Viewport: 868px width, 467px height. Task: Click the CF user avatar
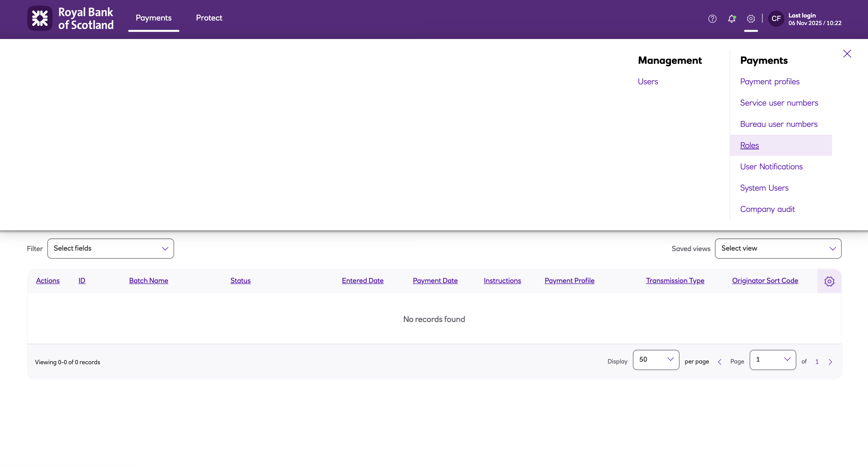click(x=776, y=19)
